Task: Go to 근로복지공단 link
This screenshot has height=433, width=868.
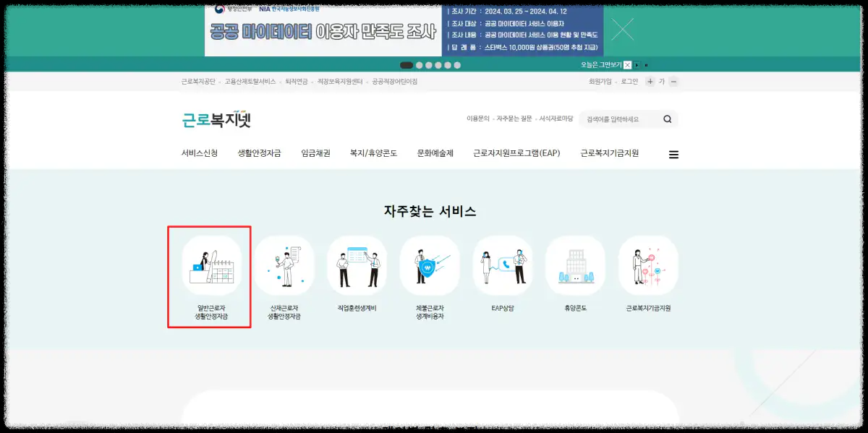Action: 198,82
